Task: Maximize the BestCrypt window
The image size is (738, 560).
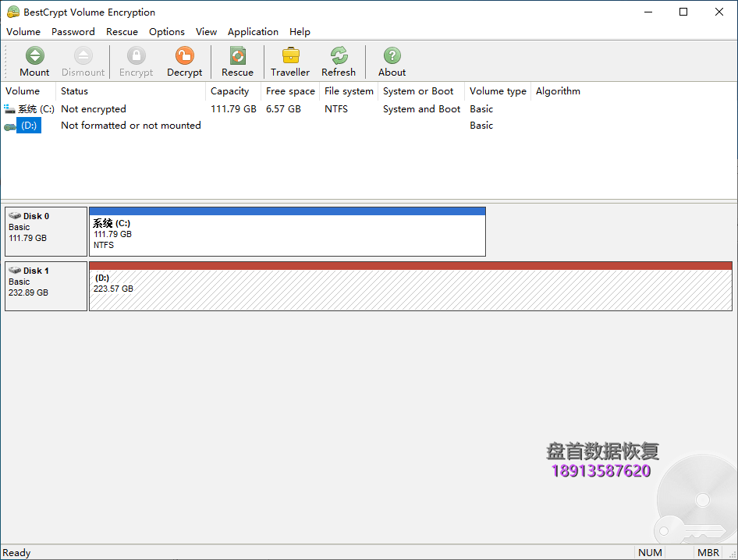Action: click(683, 12)
